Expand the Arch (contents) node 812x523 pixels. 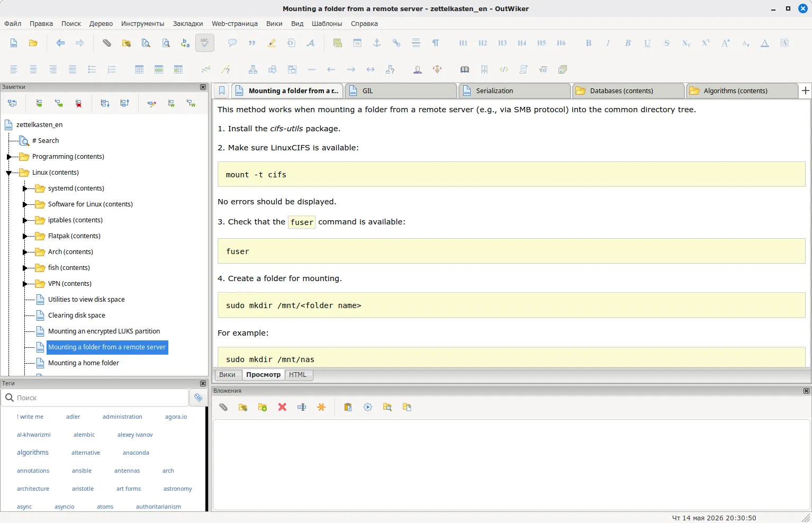[25, 252]
